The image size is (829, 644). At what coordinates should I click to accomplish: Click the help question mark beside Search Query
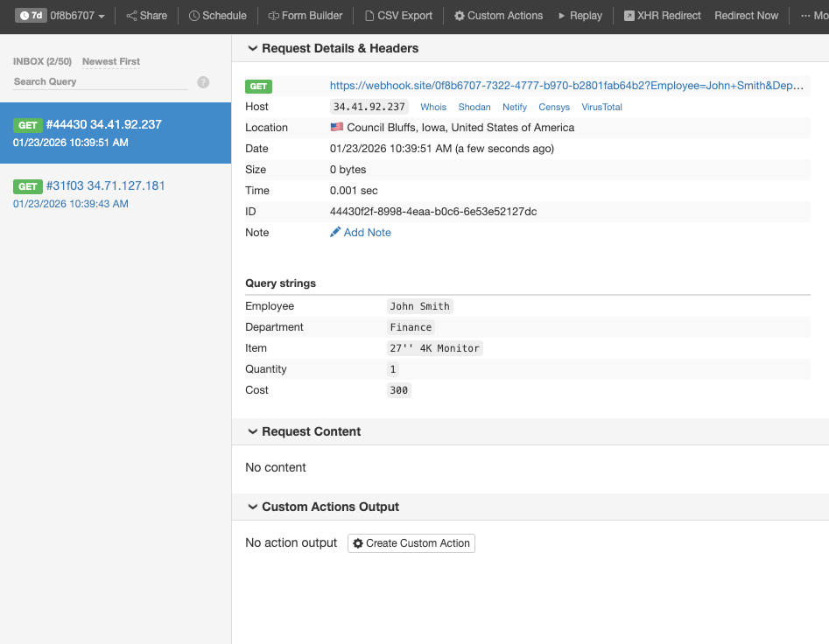(203, 81)
